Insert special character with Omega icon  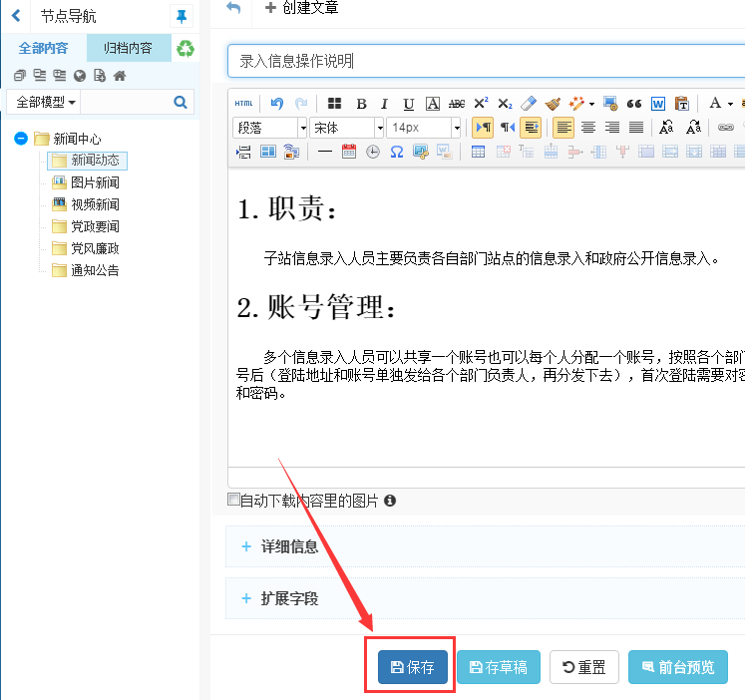tap(396, 152)
